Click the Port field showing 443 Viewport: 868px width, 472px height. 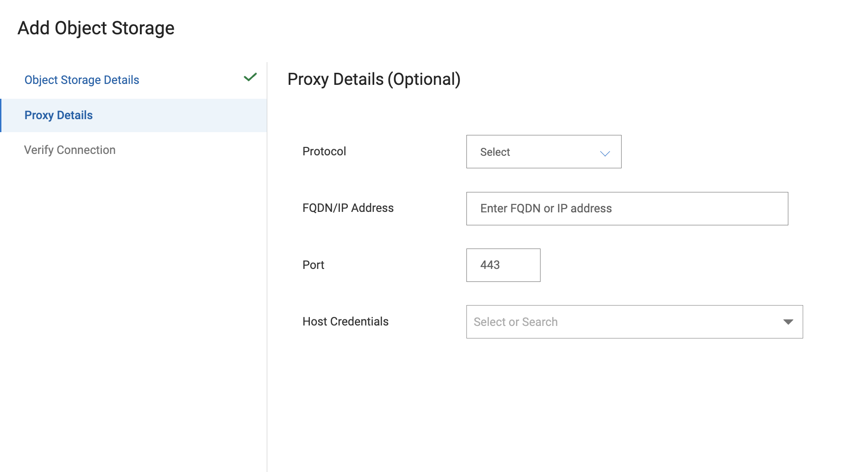coord(503,265)
